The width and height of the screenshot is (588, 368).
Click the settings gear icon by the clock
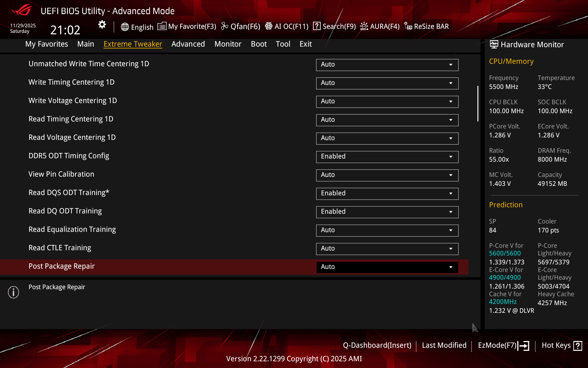point(102,25)
